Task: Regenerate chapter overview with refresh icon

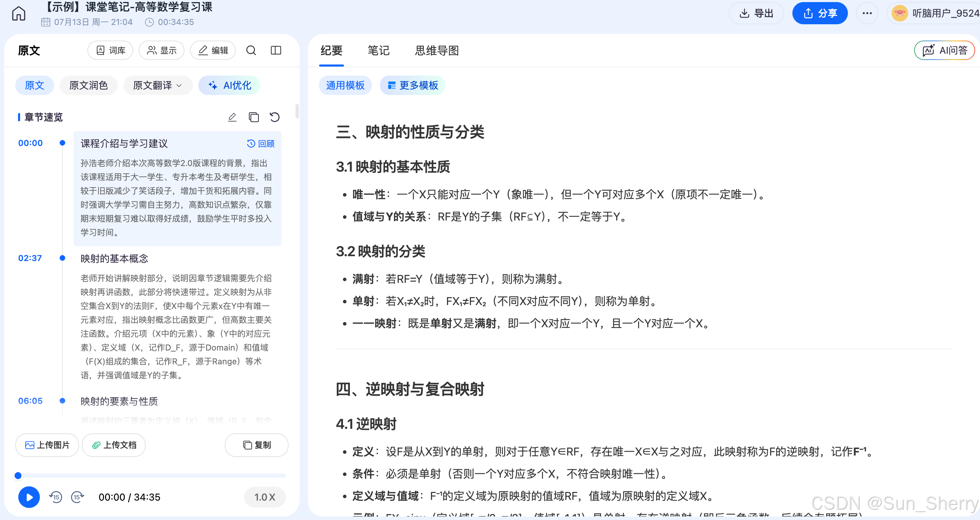Action: click(275, 117)
